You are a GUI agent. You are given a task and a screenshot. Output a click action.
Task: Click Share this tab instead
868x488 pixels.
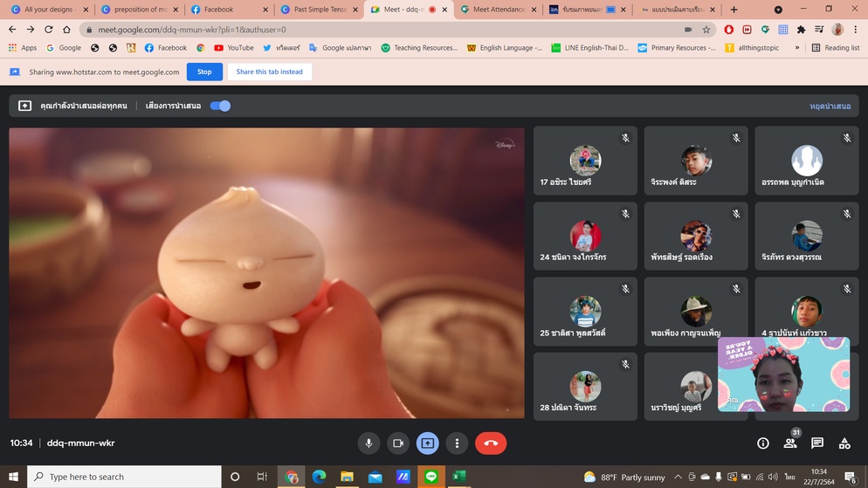click(x=269, y=72)
